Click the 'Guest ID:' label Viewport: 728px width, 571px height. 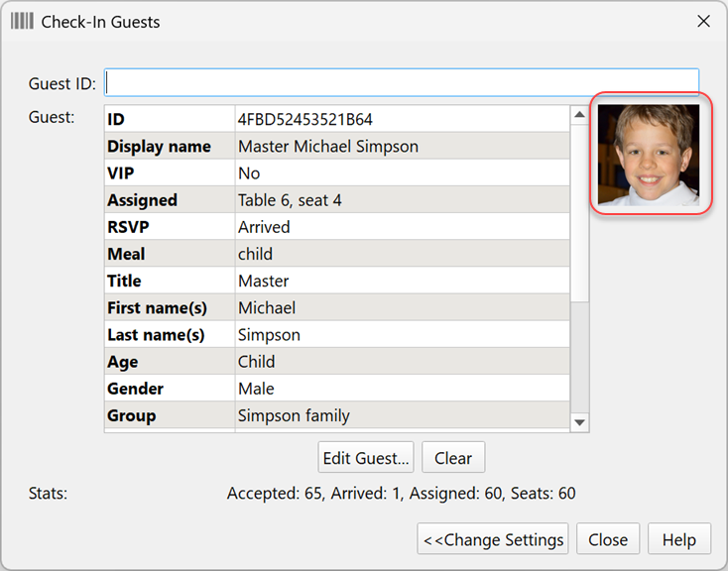(62, 83)
